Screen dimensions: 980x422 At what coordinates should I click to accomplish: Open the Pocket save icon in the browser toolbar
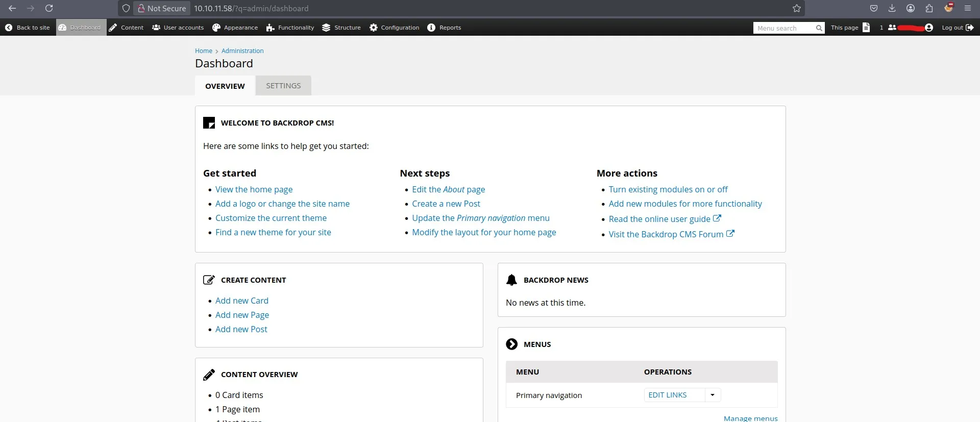874,8
